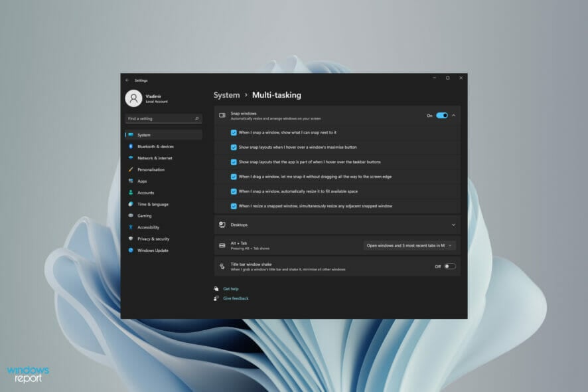Click the Find a setting search box

tap(164, 119)
